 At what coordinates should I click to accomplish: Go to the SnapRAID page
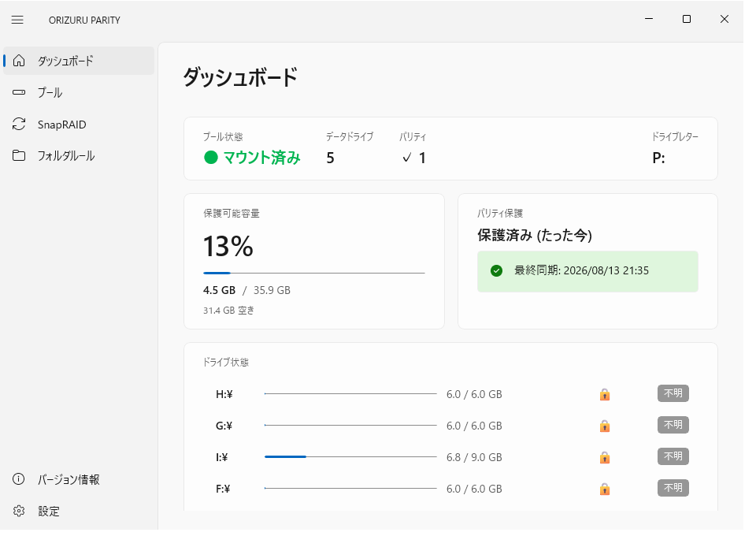tap(79, 125)
